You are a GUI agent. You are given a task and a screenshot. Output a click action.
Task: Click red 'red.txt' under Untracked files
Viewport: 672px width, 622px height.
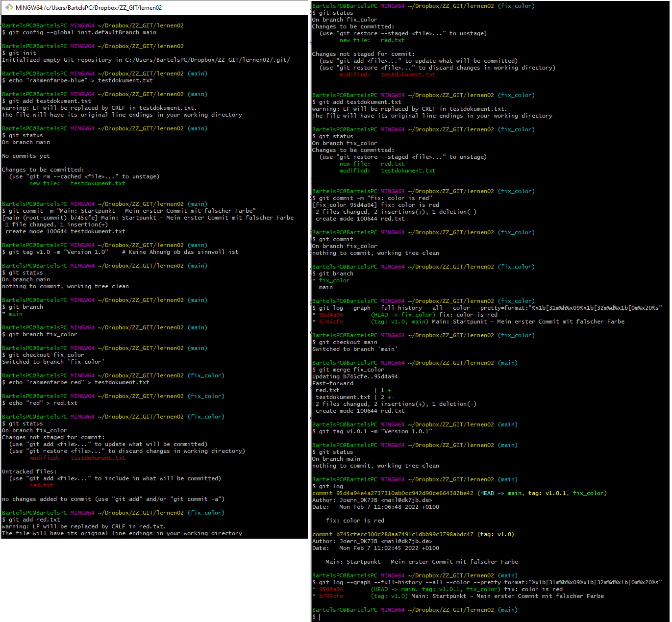click(x=42, y=485)
